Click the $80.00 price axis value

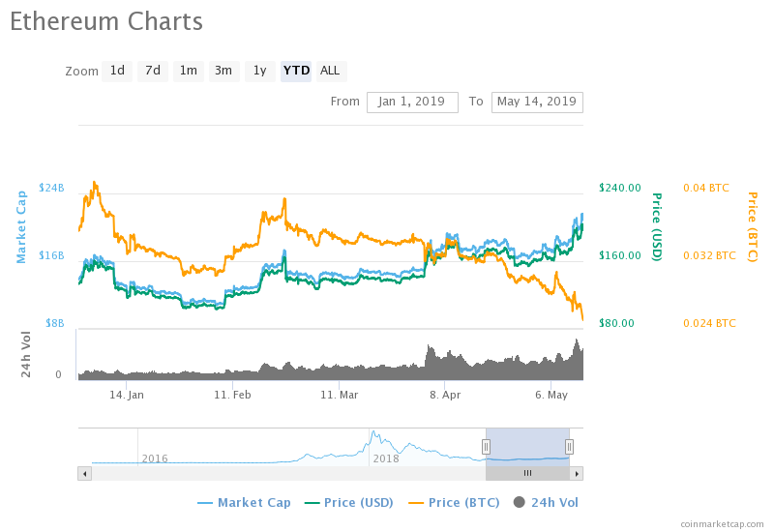point(616,323)
